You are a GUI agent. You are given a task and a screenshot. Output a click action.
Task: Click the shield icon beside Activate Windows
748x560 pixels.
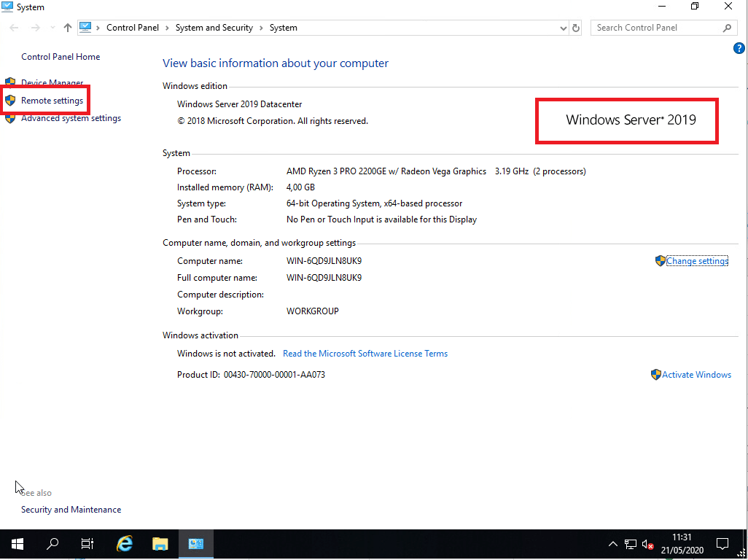click(656, 375)
